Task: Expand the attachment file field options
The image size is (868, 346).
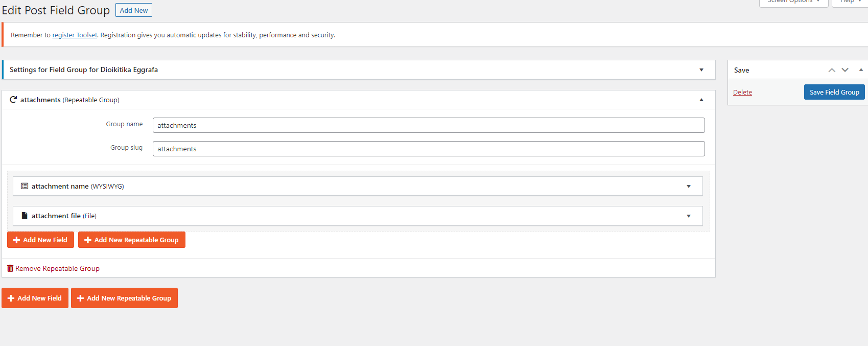Action: (x=689, y=216)
